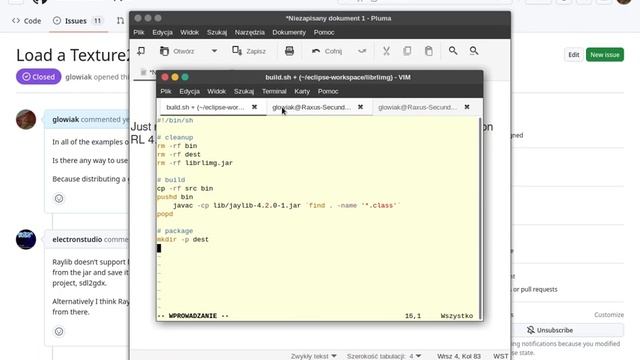Expand the recent files arrow next to Otwórz
640x360 pixels.
214,51
